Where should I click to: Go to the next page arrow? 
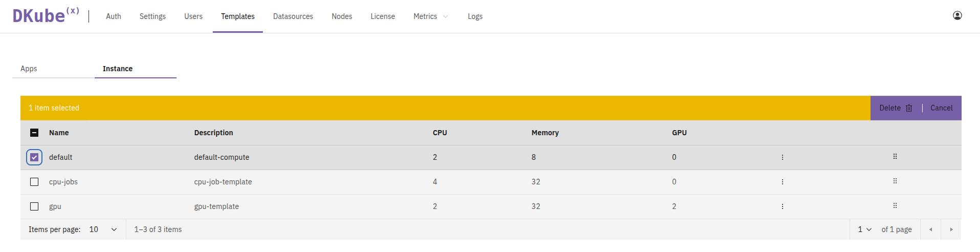951,229
